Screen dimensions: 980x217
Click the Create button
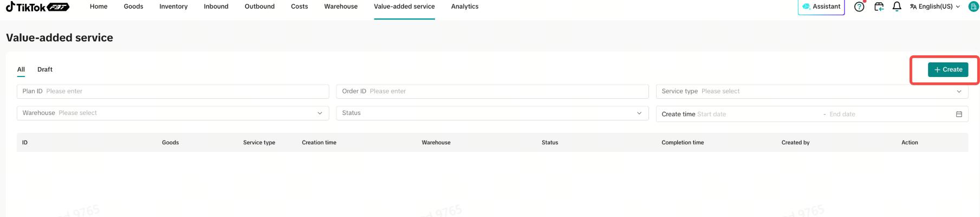point(948,69)
